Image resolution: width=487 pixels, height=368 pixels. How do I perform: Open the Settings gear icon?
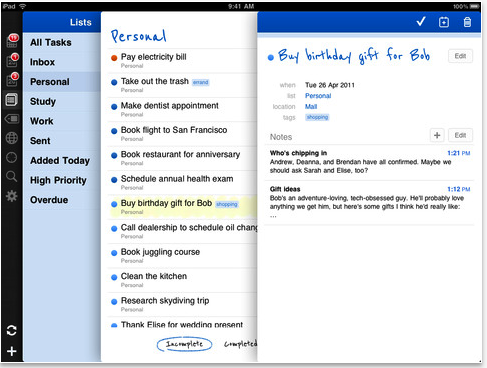tap(12, 196)
